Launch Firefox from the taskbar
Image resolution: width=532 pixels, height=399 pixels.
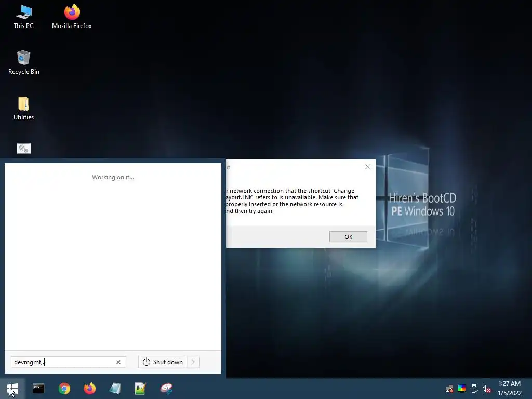click(x=89, y=389)
